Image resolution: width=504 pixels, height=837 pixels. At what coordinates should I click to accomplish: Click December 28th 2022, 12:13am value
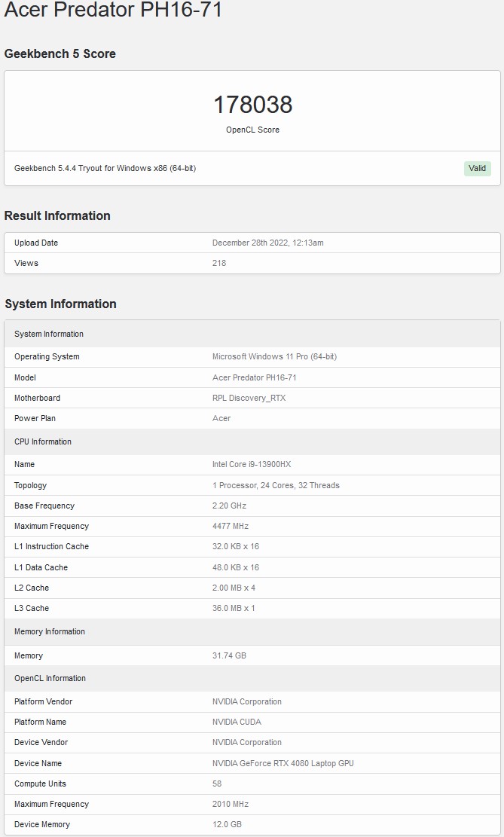pyautogui.click(x=268, y=243)
